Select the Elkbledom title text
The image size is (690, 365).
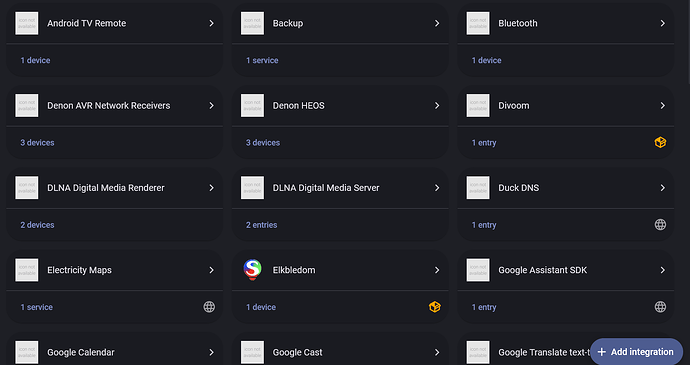(294, 270)
